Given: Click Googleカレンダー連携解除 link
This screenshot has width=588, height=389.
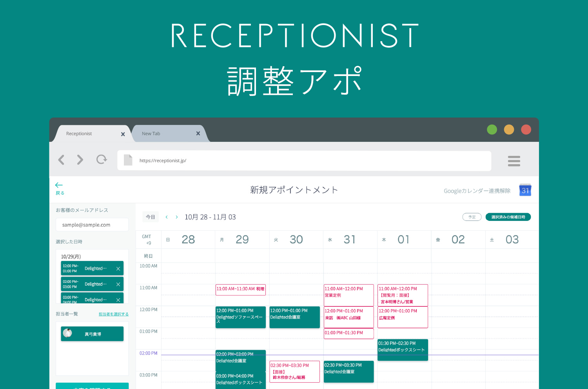Looking at the screenshot, I should [x=477, y=191].
